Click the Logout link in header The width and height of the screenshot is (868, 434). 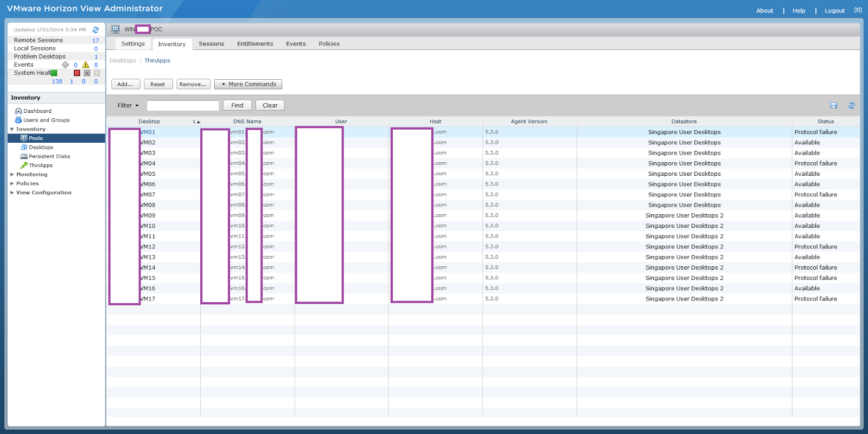(x=834, y=11)
